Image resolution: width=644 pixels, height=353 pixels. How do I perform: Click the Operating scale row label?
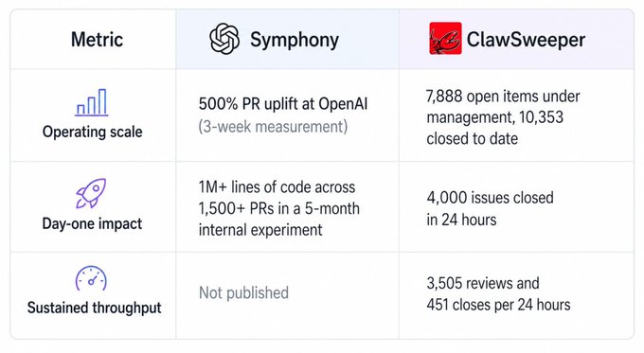point(93,132)
